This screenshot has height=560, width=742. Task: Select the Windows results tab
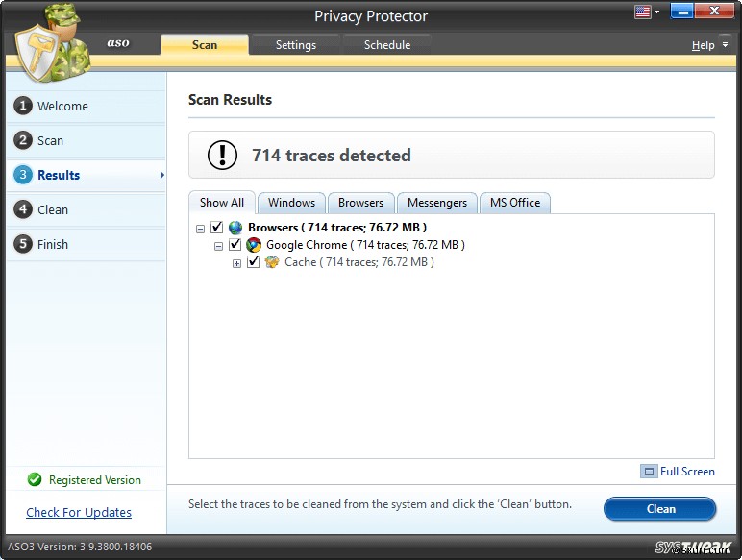pyautogui.click(x=291, y=203)
